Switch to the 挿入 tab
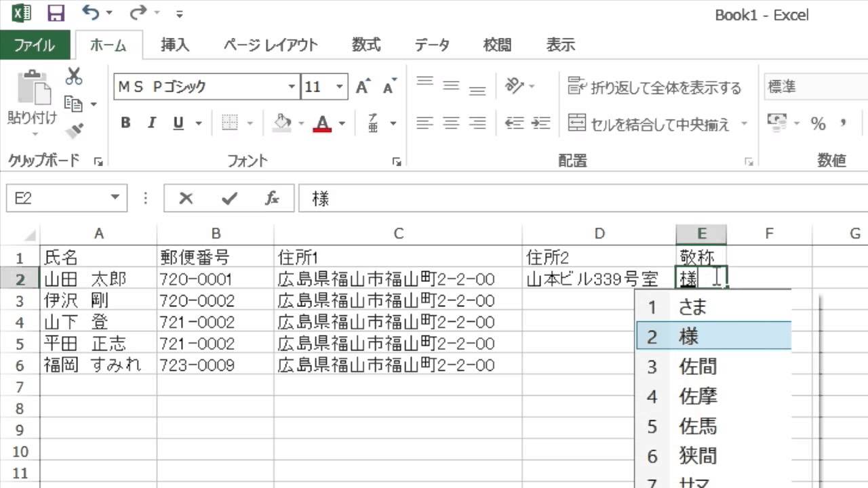868x488 pixels. click(175, 45)
